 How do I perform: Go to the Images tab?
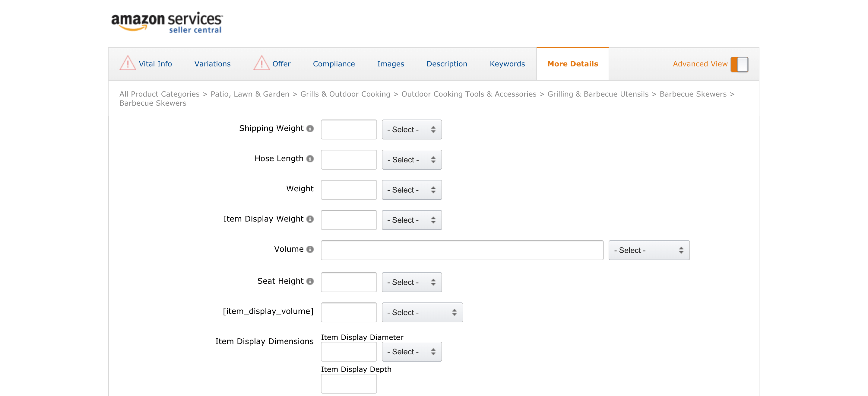tap(391, 64)
